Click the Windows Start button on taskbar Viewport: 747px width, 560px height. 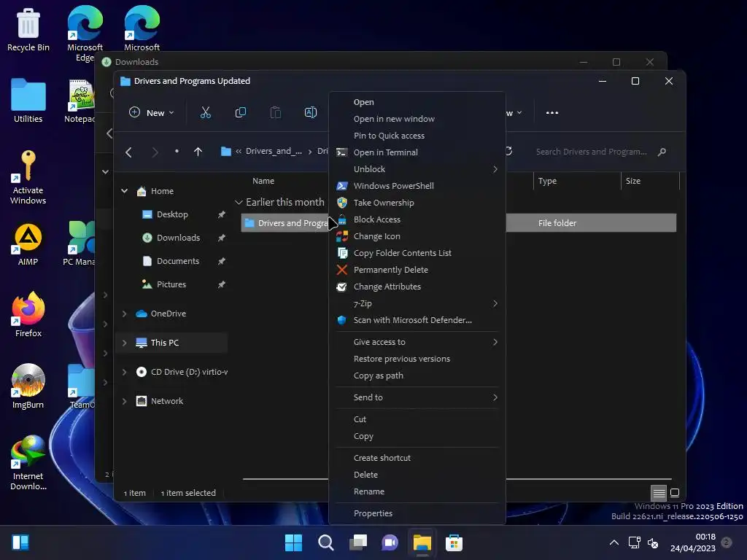293,542
